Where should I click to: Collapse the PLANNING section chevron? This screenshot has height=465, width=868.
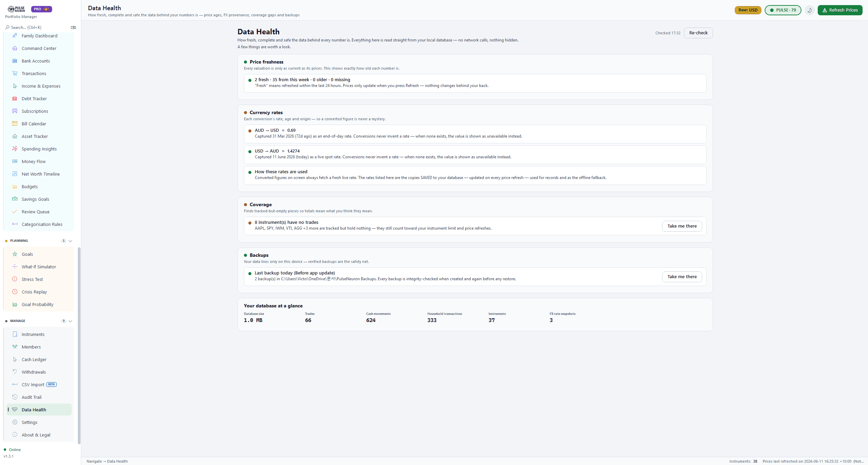70,241
